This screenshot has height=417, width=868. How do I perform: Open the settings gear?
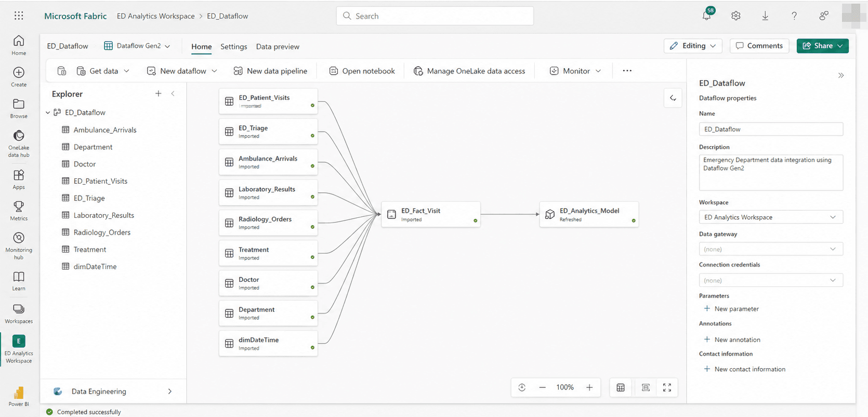[736, 16]
